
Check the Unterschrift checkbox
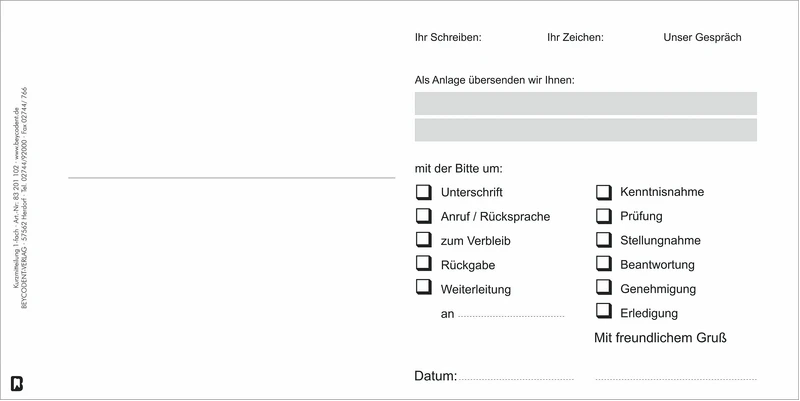coord(422,191)
